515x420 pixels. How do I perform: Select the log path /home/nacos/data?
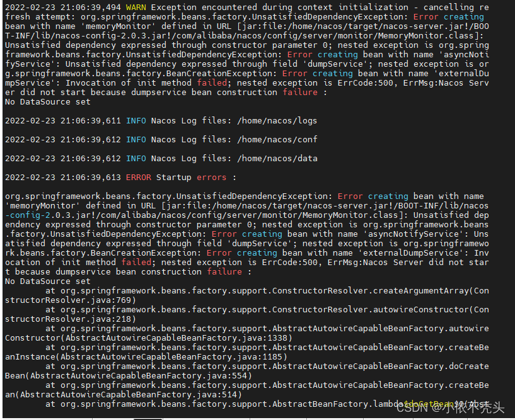pos(277,159)
